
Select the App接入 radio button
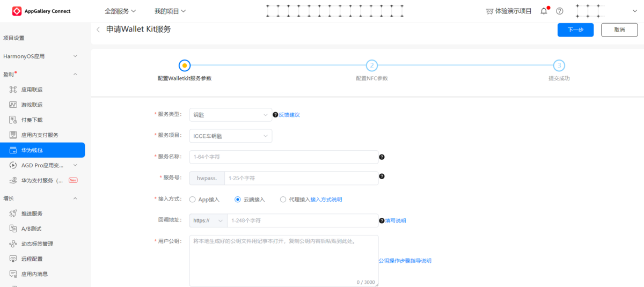click(x=192, y=200)
